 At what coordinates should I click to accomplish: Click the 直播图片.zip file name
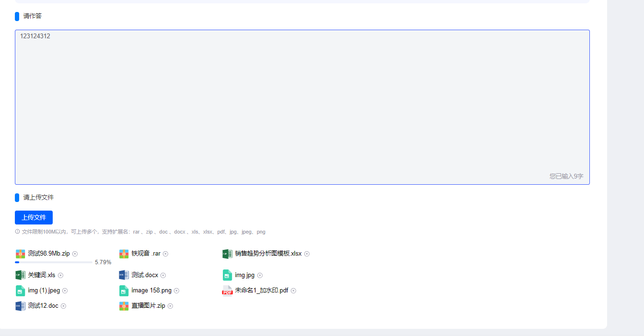pyautogui.click(x=149, y=306)
